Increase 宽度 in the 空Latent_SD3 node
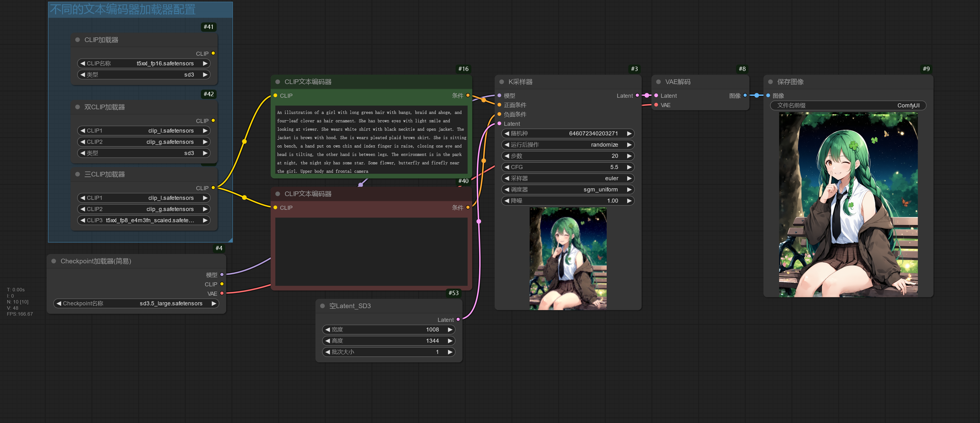Viewport: 980px width, 423px height. coord(451,329)
